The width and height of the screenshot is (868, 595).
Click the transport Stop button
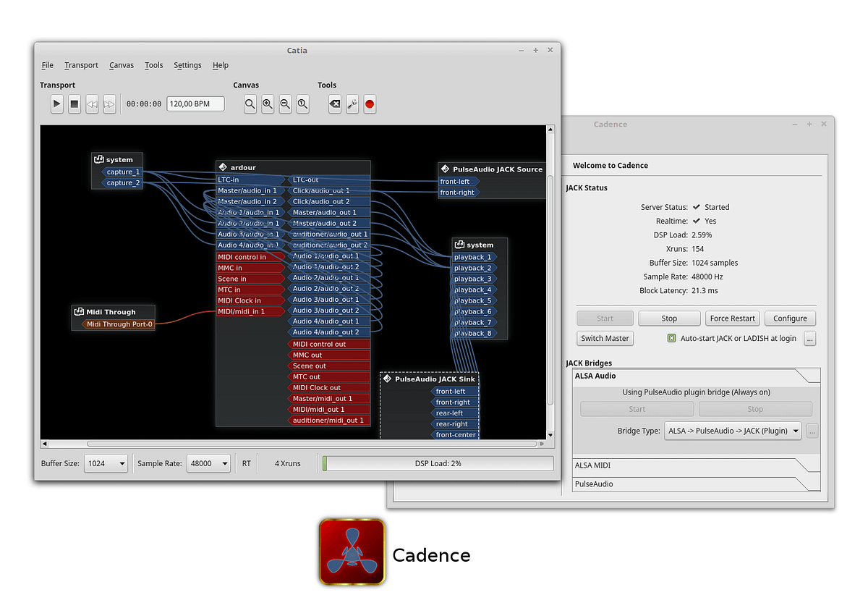click(75, 104)
